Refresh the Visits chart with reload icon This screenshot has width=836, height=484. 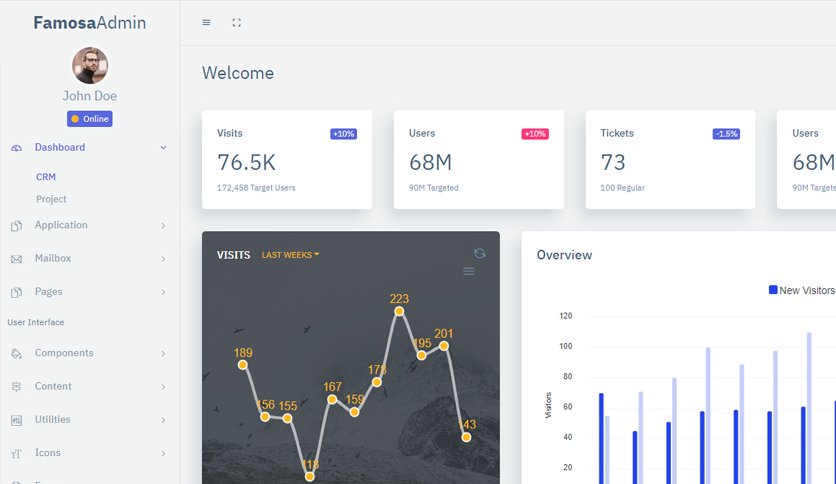pyautogui.click(x=480, y=253)
